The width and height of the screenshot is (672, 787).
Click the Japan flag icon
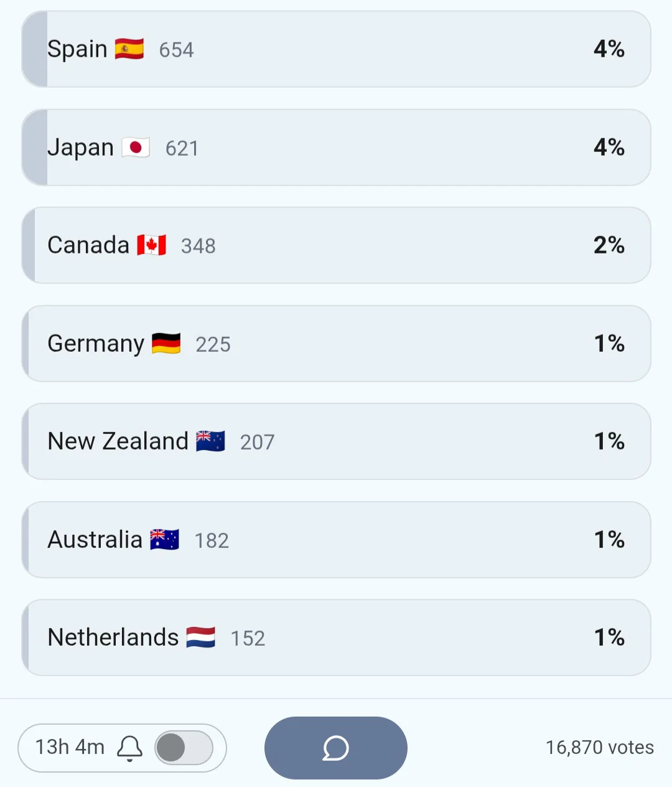[x=136, y=148]
